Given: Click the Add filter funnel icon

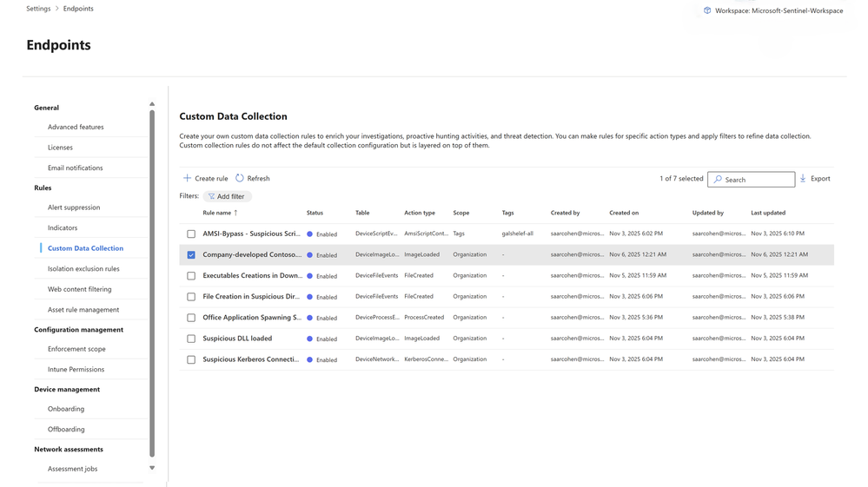Looking at the screenshot, I should [x=211, y=196].
